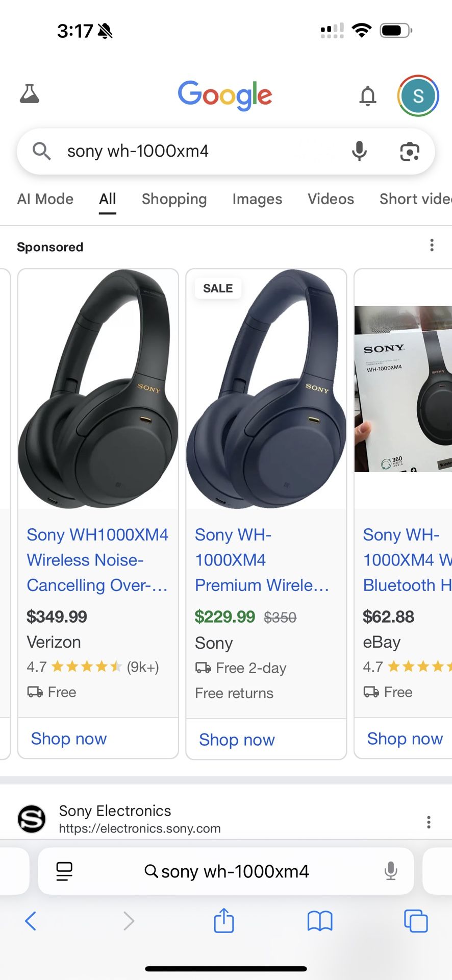Tap the Safari address bar
Viewport: 452px width, 980px height.
click(x=227, y=871)
